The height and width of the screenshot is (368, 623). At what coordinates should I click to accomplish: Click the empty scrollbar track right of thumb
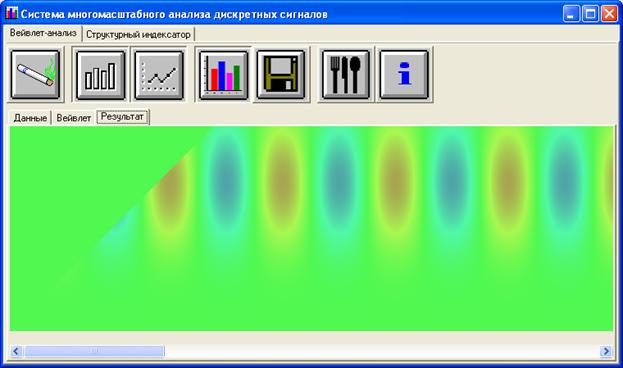tap(382, 351)
